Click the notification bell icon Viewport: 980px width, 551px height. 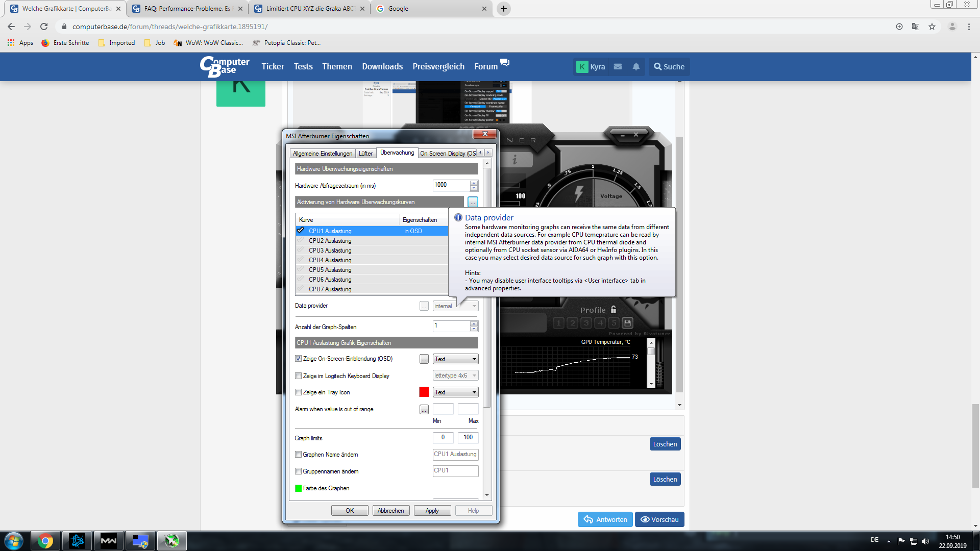pyautogui.click(x=636, y=67)
